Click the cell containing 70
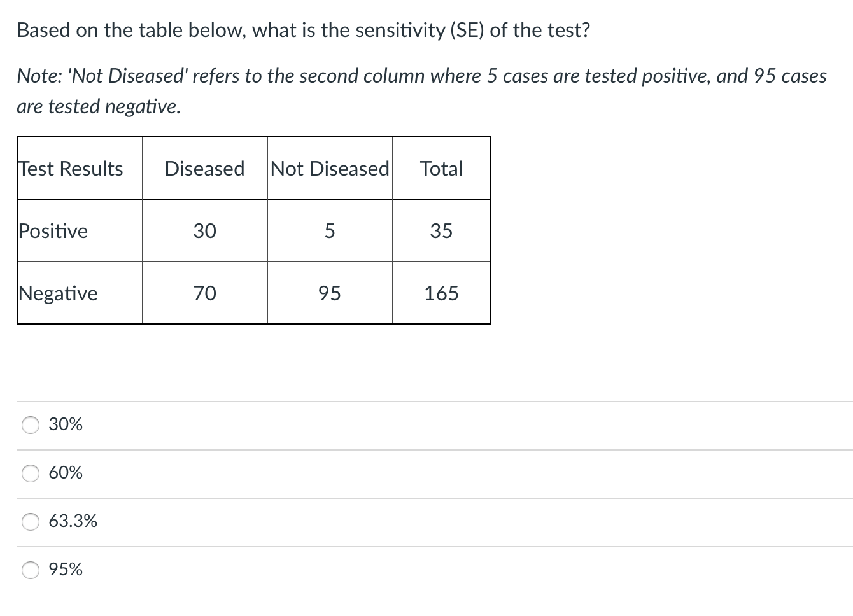The width and height of the screenshot is (853, 616). coord(204,293)
